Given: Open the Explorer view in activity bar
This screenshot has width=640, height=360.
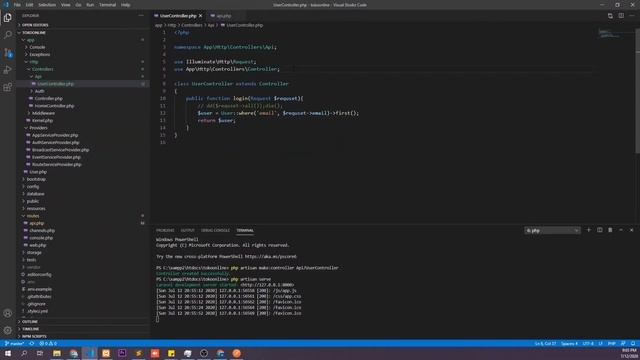Looking at the screenshot, I should [x=8, y=18].
